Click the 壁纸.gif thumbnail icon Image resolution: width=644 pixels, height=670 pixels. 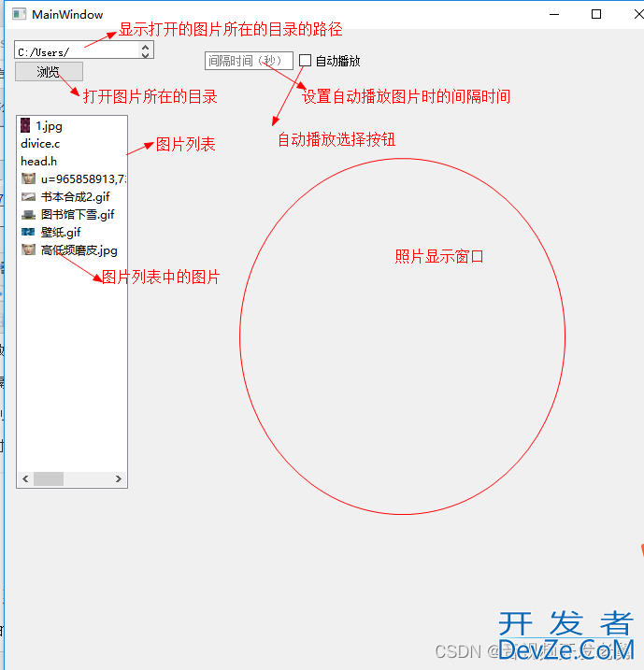coord(28,232)
